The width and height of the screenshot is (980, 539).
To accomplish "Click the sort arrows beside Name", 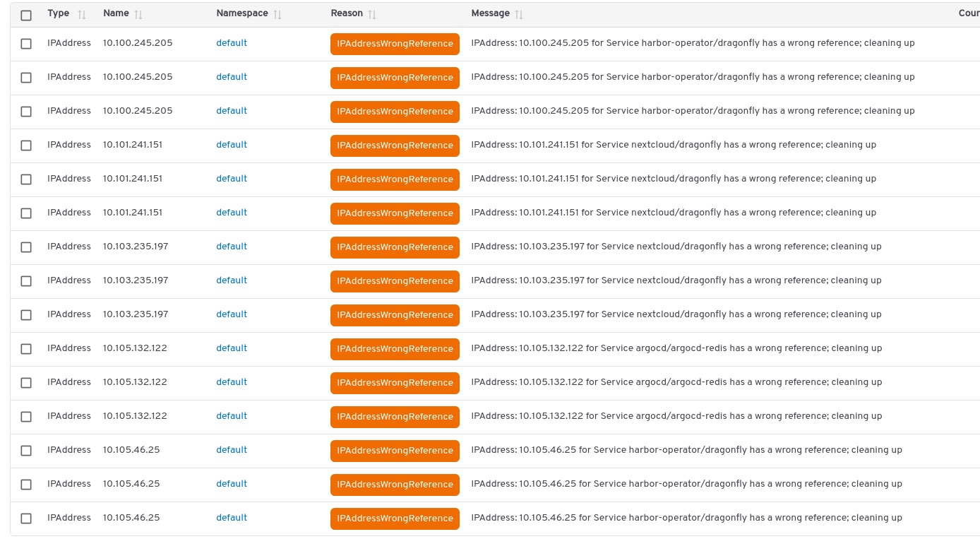I will click(x=138, y=14).
